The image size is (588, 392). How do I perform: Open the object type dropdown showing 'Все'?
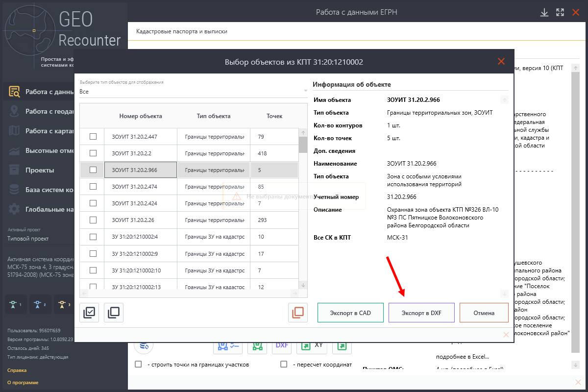193,92
